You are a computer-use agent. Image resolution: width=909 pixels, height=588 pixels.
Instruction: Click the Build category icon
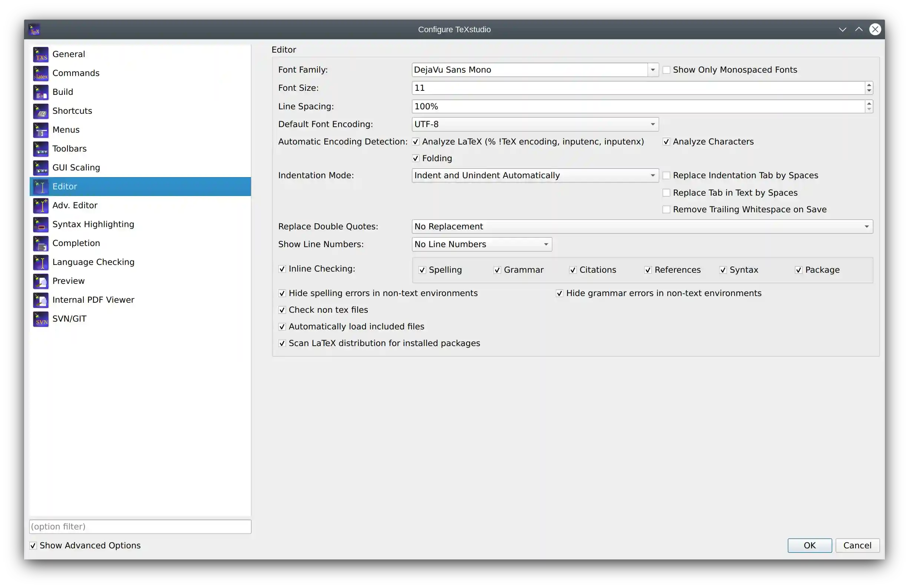[x=41, y=92]
